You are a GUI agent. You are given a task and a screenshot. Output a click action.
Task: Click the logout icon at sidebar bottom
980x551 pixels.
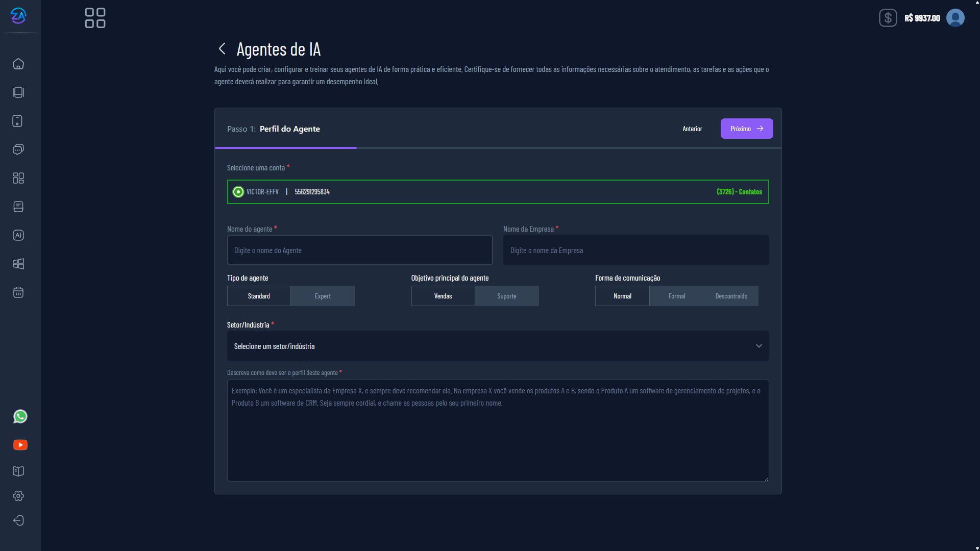18,520
